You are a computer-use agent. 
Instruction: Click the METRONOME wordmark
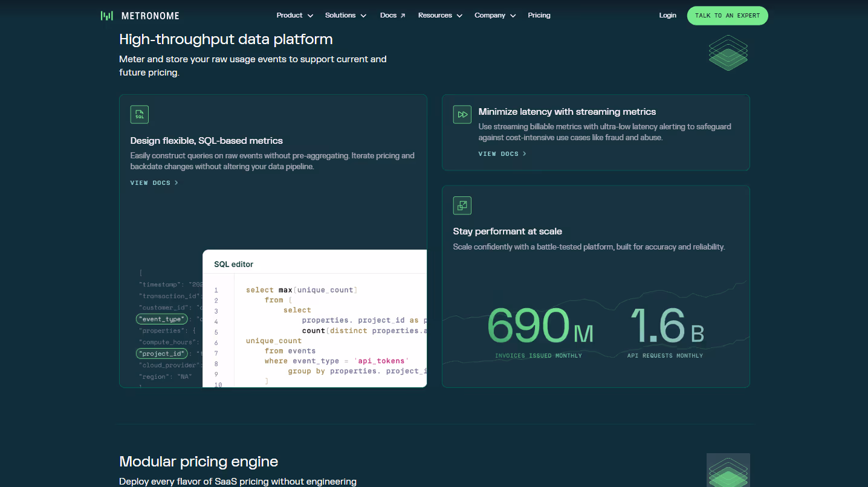pos(150,16)
